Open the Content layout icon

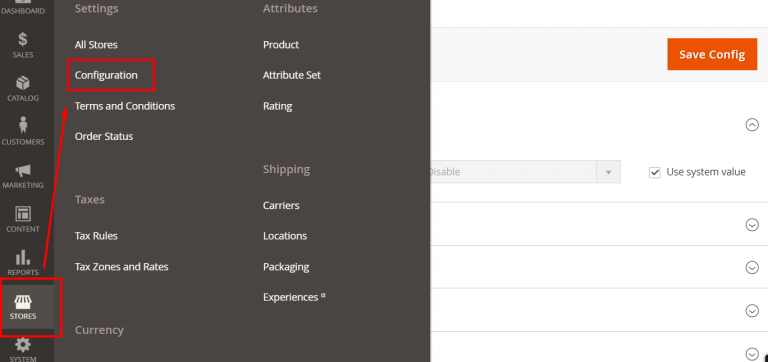(x=23, y=214)
